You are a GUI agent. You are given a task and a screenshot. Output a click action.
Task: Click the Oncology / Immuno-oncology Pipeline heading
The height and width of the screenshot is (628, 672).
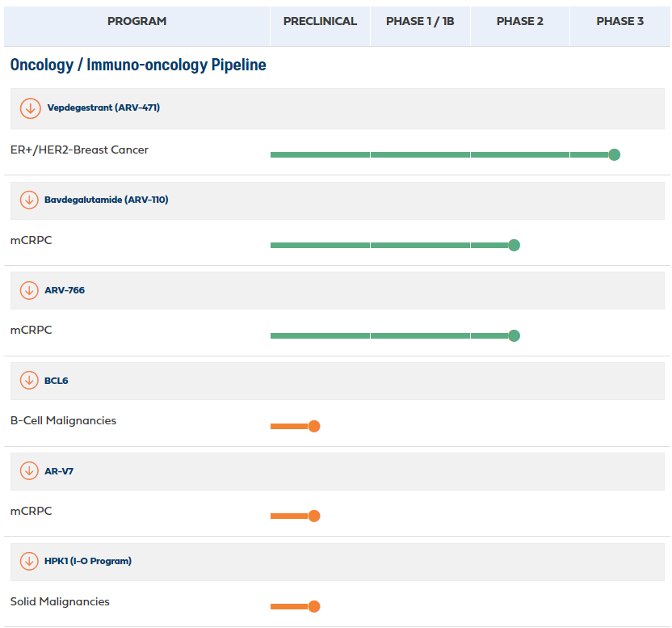pos(138,65)
